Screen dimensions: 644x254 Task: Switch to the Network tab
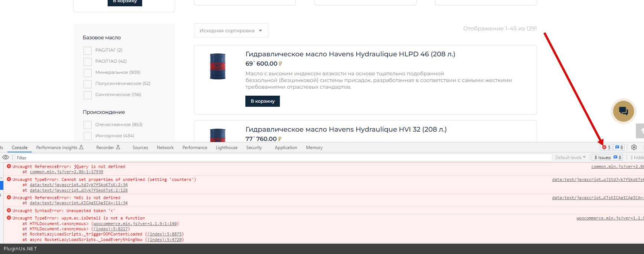(165, 148)
